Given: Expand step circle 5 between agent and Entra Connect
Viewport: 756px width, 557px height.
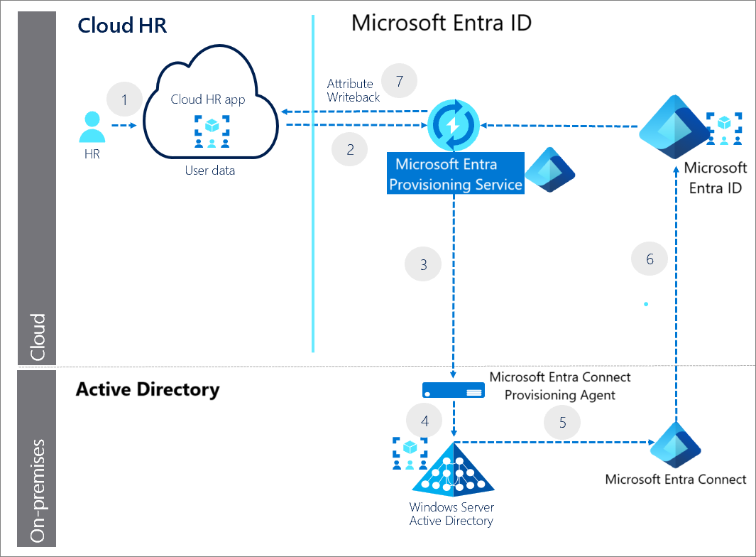Looking at the screenshot, I should click(x=562, y=422).
